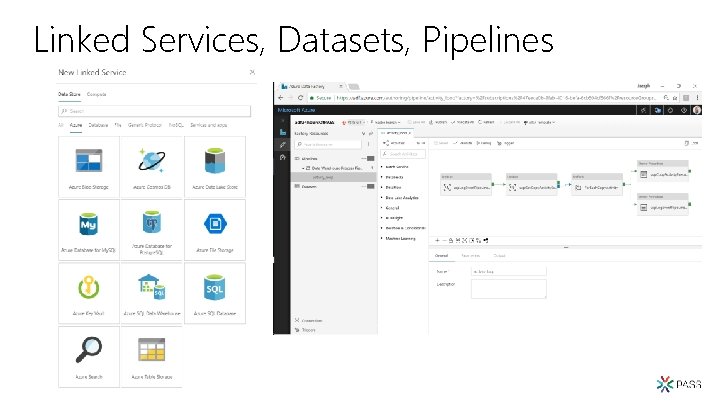This screenshot has height=405, width=720.
Task: Filter linked services by Database
Action: pos(98,125)
